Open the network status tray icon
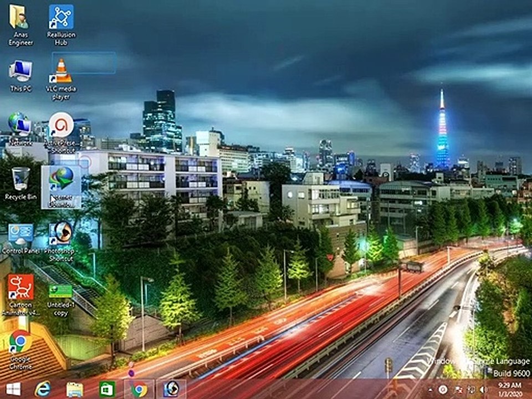 point(471,390)
